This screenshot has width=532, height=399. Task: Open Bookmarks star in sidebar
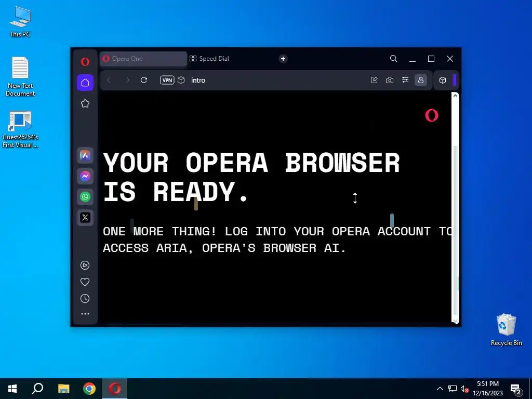click(85, 103)
